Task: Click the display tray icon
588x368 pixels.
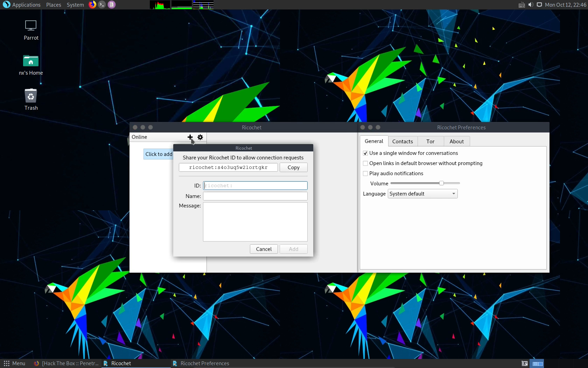Action: [x=539, y=5]
